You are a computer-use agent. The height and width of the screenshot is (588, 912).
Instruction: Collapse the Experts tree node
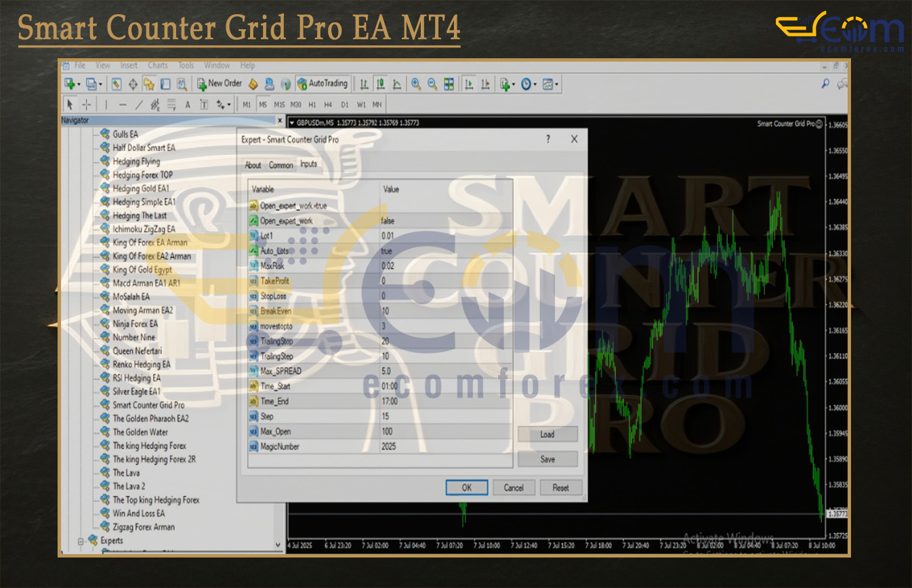point(81,541)
